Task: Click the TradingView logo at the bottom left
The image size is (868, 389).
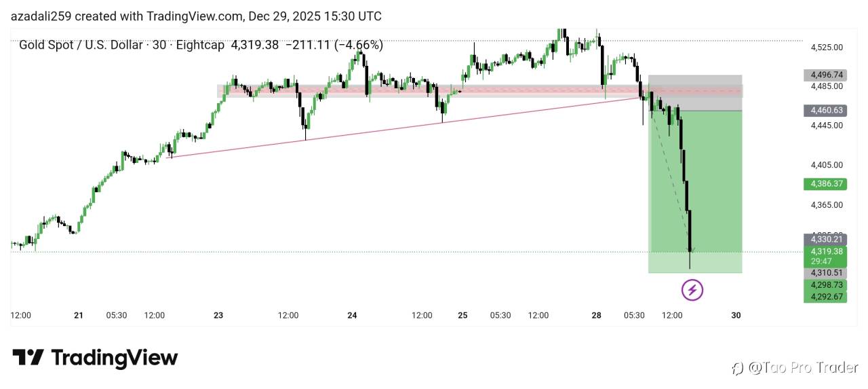Action: click(x=95, y=358)
